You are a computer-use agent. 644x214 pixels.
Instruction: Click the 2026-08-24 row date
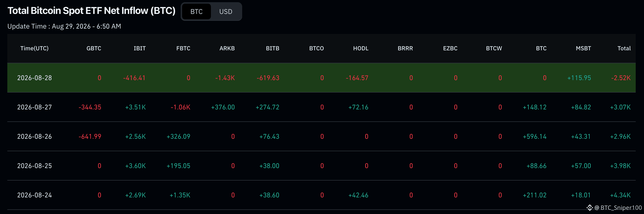click(34, 195)
